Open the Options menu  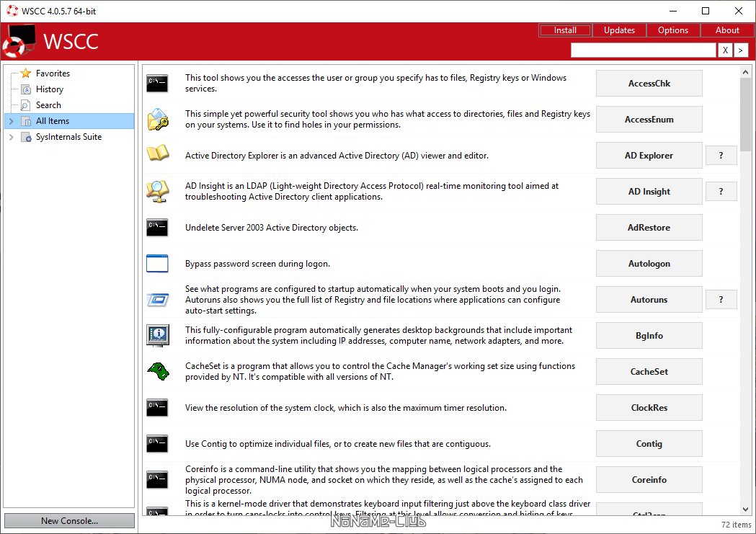click(x=672, y=30)
